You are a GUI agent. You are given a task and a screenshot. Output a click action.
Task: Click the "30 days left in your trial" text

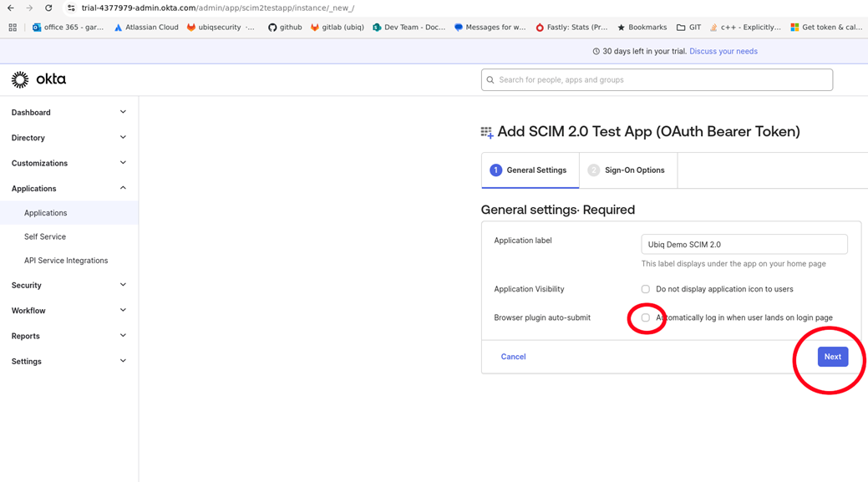644,52
